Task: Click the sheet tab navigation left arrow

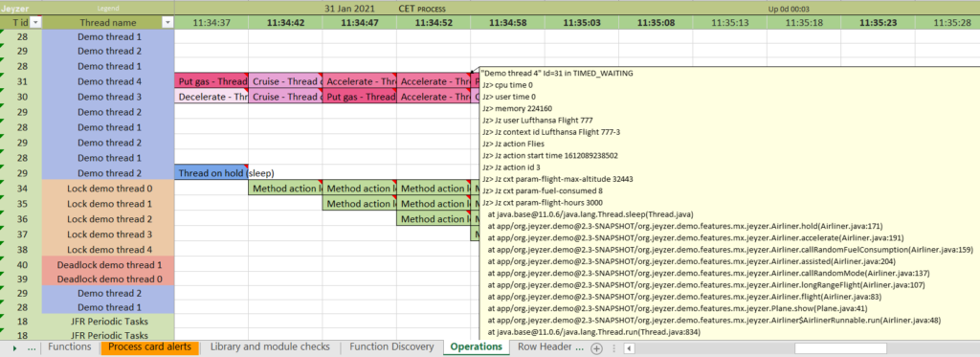Action: point(13,348)
